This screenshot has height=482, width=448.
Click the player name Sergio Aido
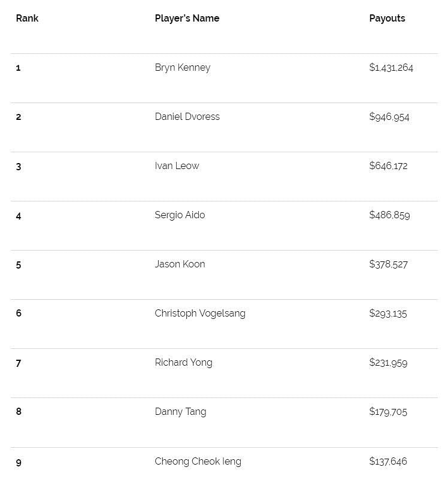point(180,215)
